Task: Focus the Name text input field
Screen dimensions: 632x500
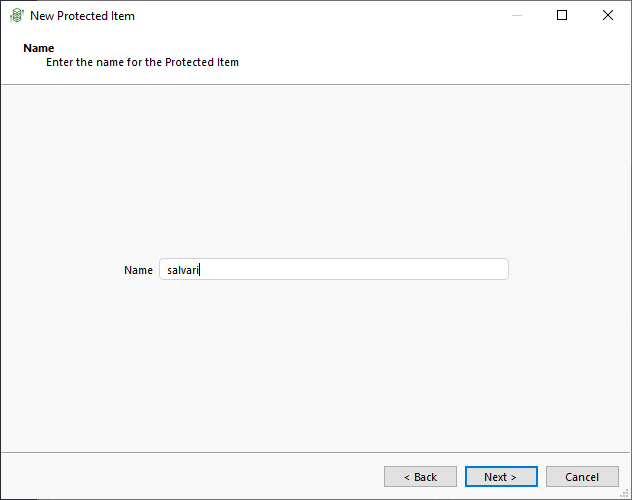Action: [x=334, y=269]
